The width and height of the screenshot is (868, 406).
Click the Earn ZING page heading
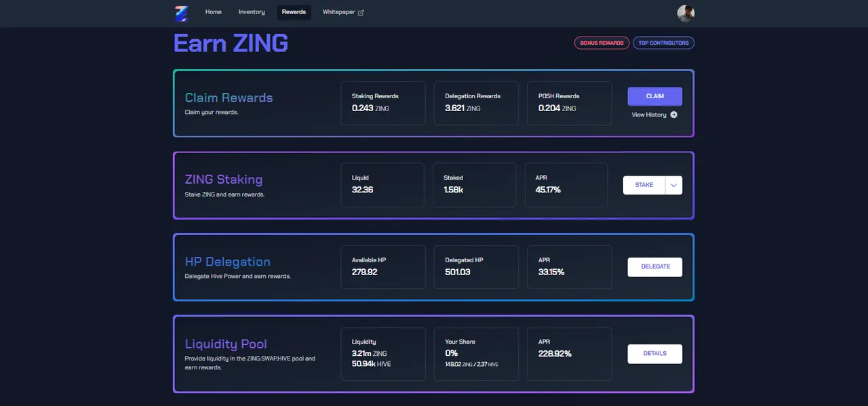pyautogui.click(x=231, y=43)
